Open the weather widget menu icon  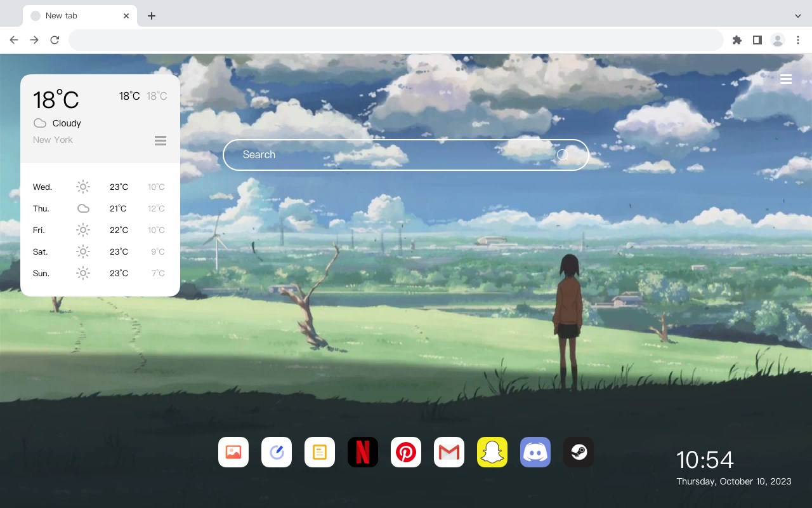[160, 140]
